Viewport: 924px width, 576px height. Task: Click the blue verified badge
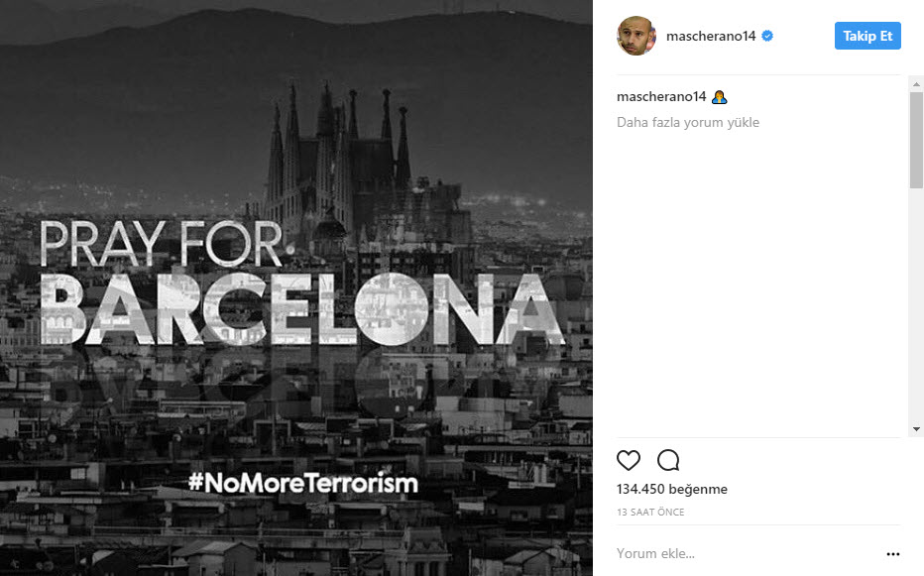coord(767,36)
